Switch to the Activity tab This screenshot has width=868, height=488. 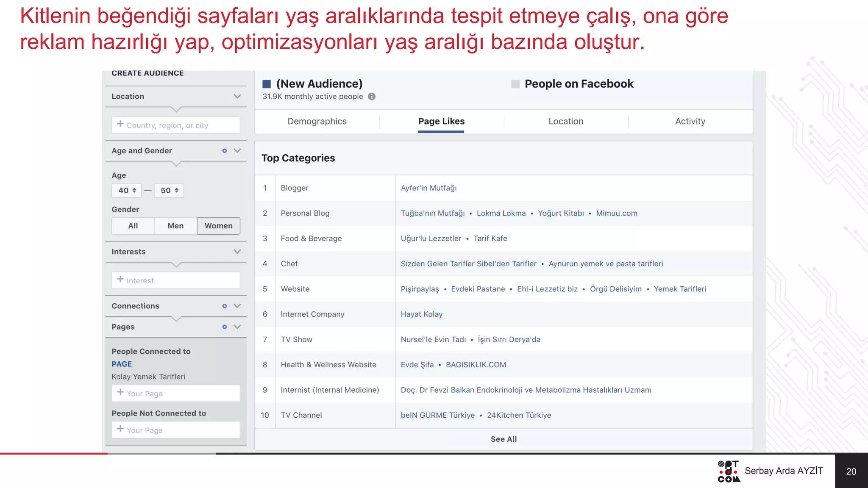pyautogui.click(x=690, y=122)
